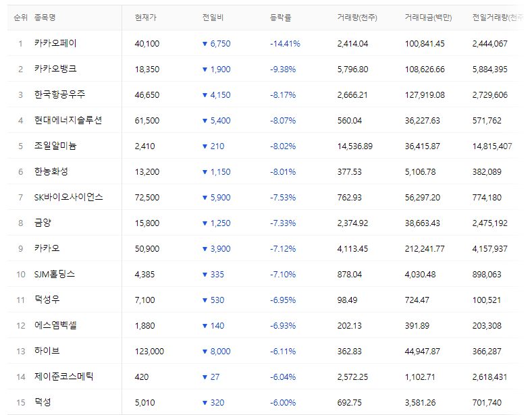Click the -8.17% change rate

(283, 95)
